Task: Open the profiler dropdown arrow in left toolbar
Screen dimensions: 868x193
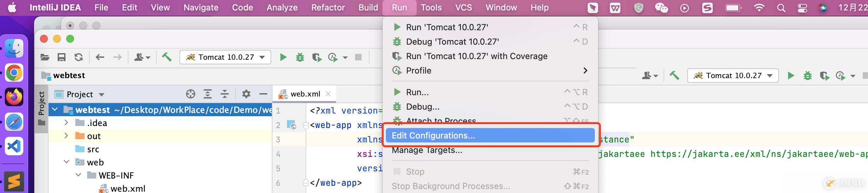Action: pos(345,58)
